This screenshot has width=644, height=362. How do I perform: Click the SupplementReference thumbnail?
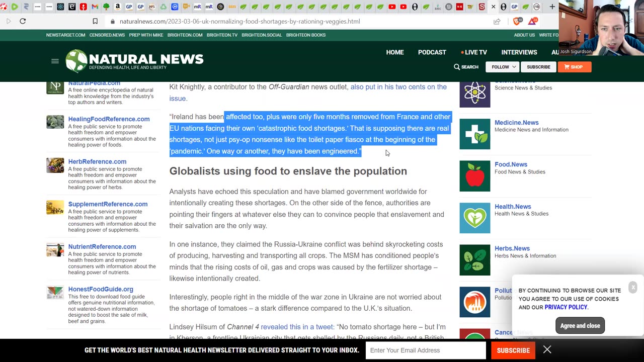pos(55,207)
